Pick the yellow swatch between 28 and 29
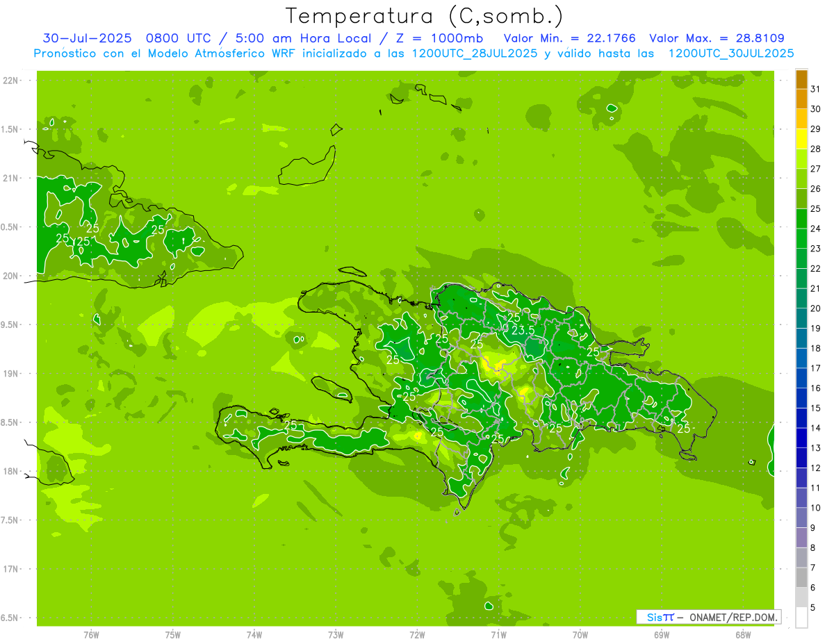 [801, 139]
